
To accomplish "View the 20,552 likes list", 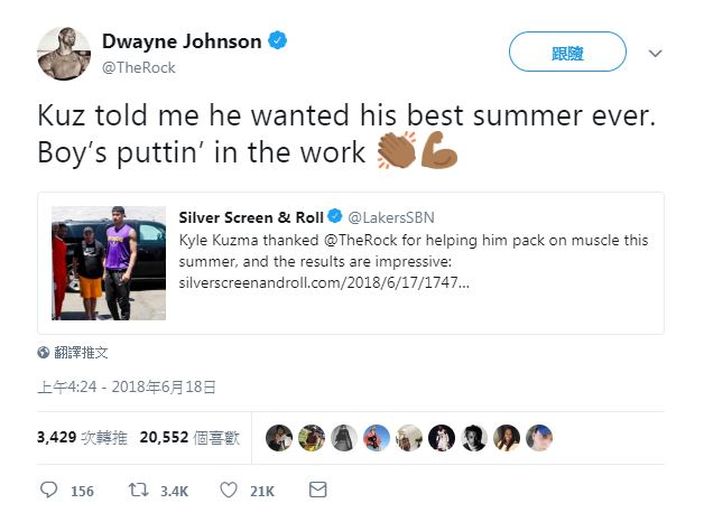I will coord(189,437).
